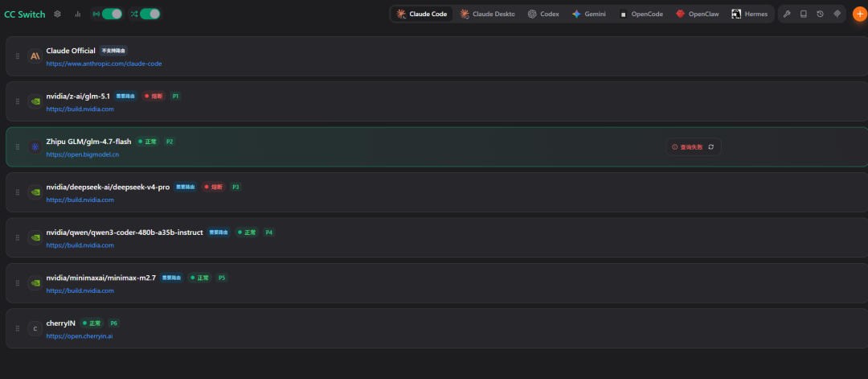This screenshot has width=868, height=379.
Task: Click the P2 priority badge
Action: [170, 142]
